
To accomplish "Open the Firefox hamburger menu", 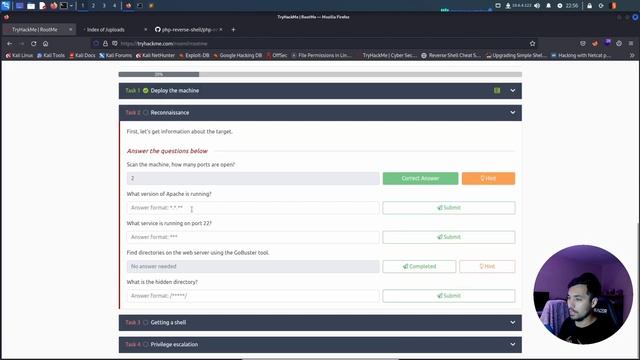I will (631, 43).
